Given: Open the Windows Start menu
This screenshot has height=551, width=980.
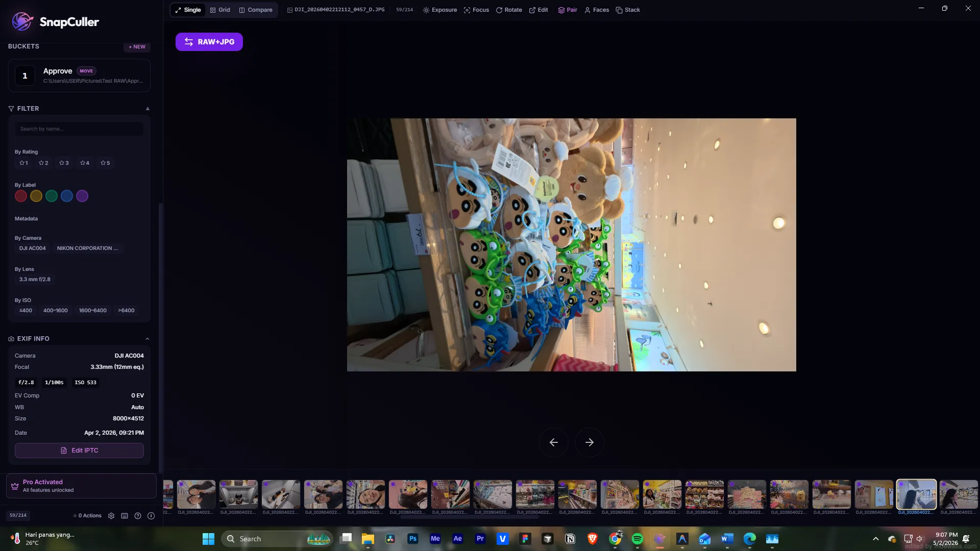Looking at the screenshot, I should 208,539.
